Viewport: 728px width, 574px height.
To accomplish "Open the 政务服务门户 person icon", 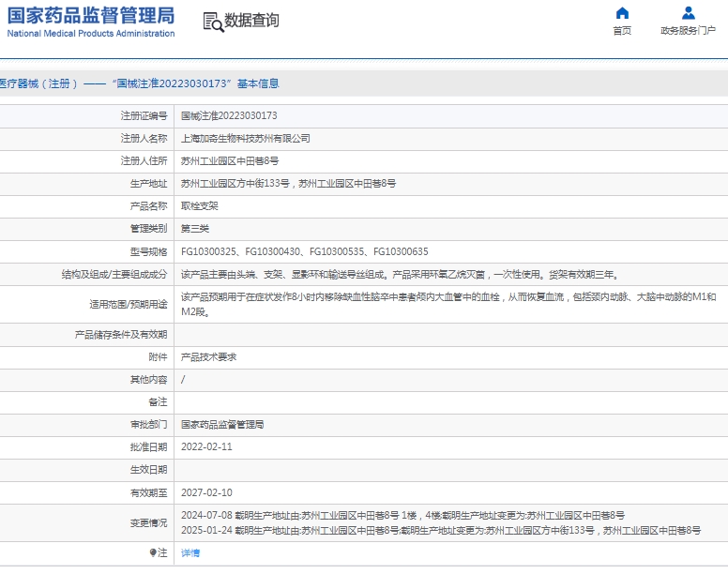I will pyautogui.click(x=688, y=13).
